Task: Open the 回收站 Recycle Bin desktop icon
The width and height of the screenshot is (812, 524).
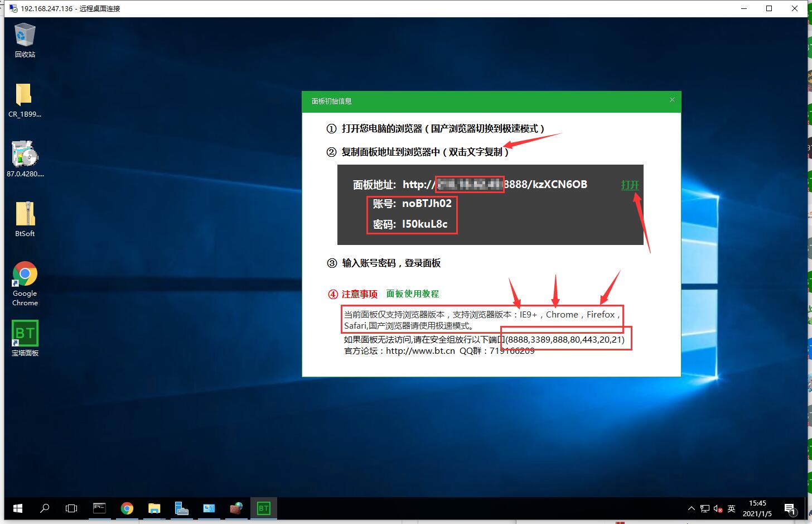Action: 25,40
